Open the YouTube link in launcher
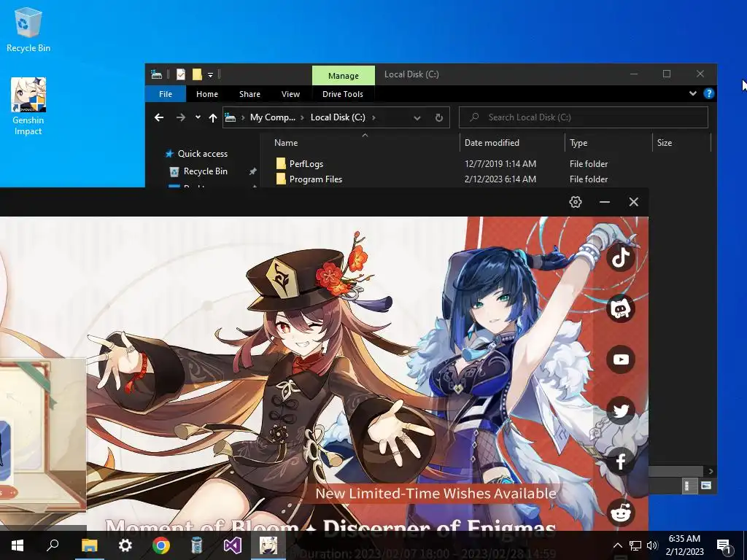747x560 pixels. coord(621,359)
